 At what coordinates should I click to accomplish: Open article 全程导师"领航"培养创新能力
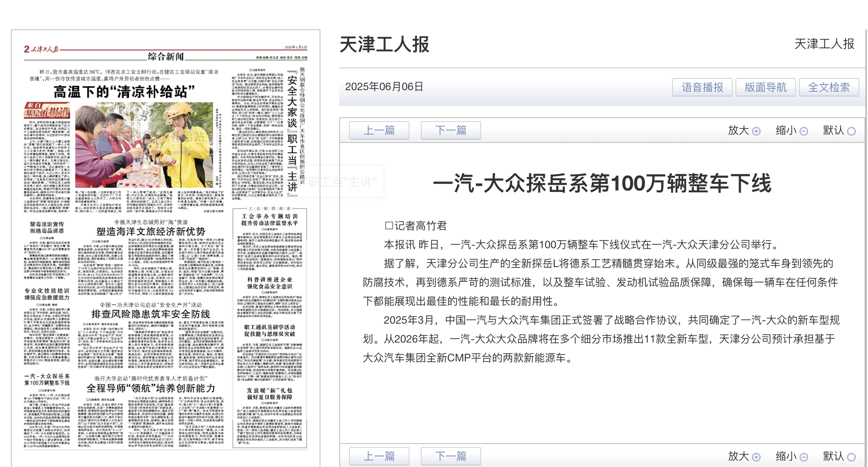point(151,388)
